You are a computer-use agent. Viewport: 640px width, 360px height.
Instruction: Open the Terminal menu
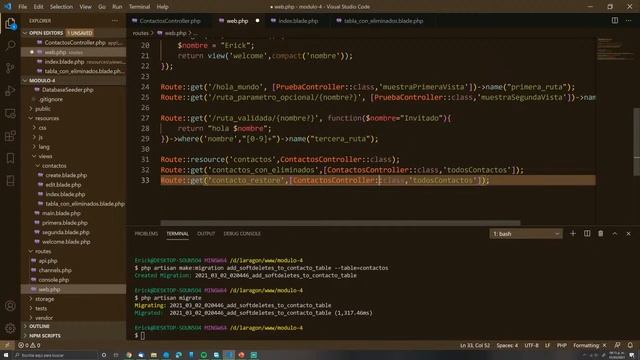pyautogui.click(x=139, y=7)
